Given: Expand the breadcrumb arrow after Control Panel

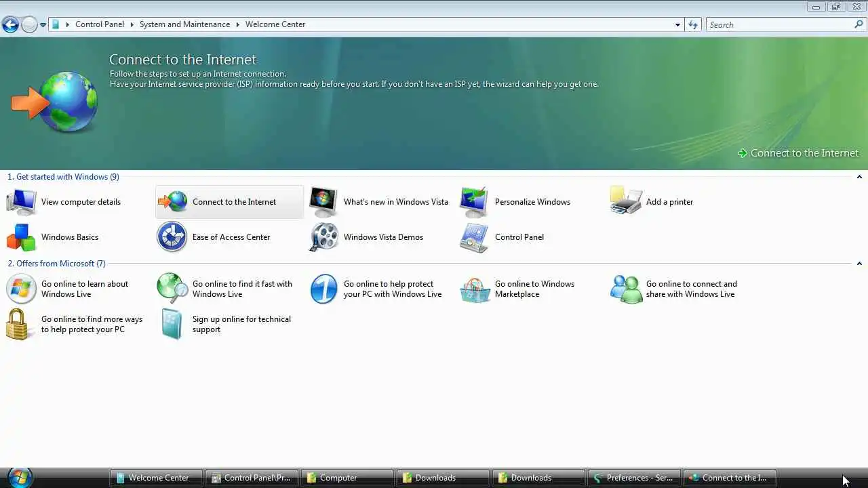Looking at the screenshot, I should tap(132, 24).
